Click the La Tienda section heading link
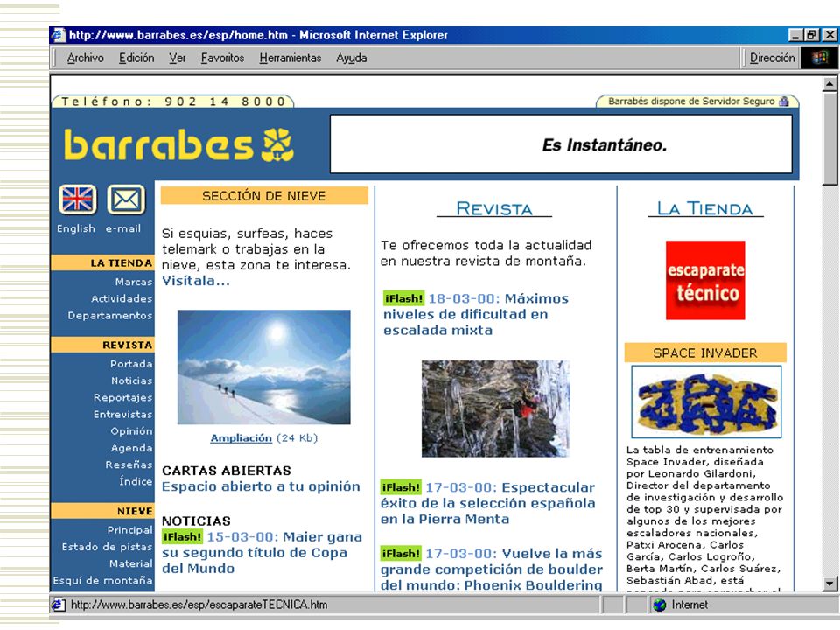The height and width of the screenshot is (630, 840). pos(705,208)
